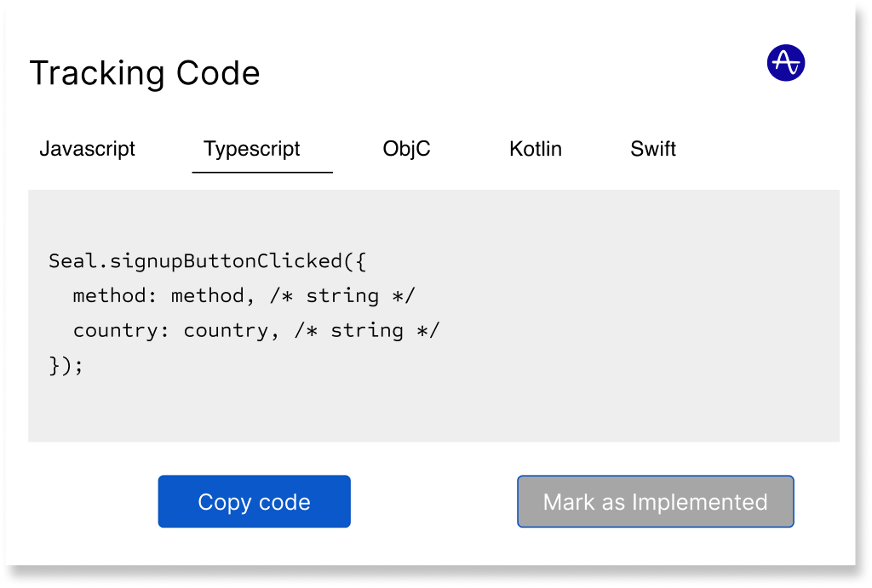Click the country: country code line
The height and width of the screenshot is (588, 872).
point(255,331)
